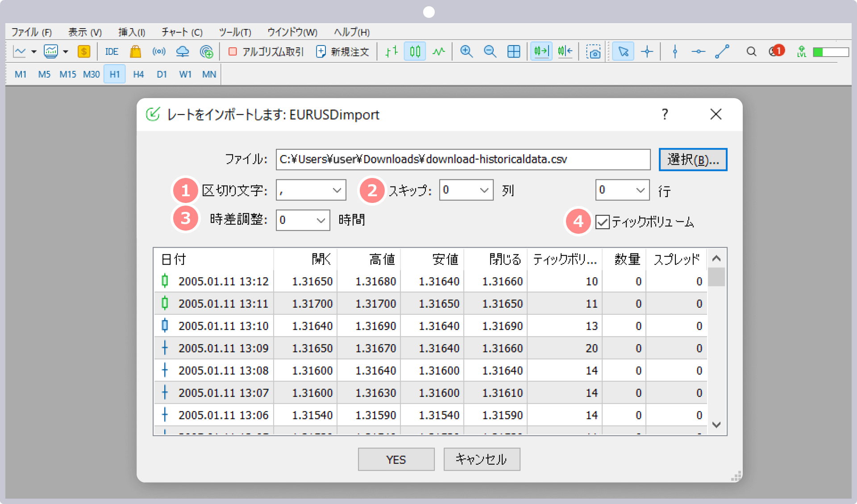The image size is (857, 504).
Task: Switch to candlestick chart display
Action: [415, 52]
